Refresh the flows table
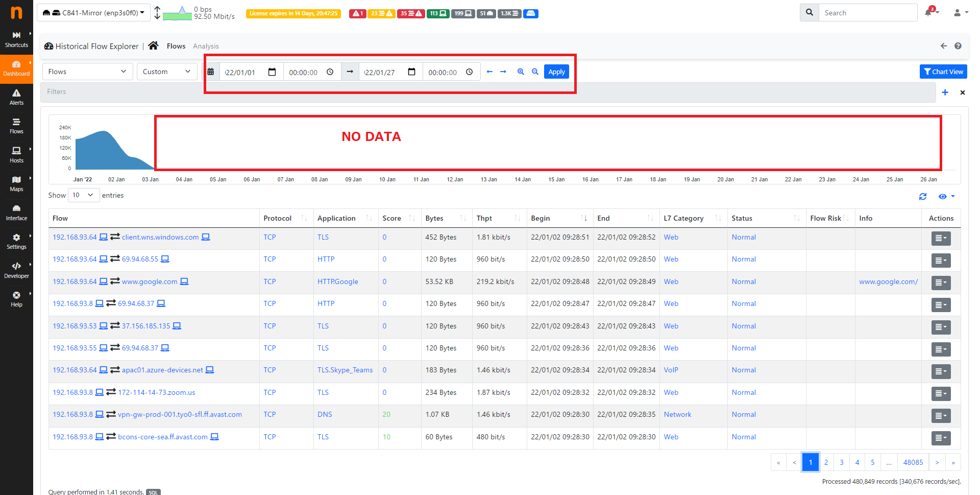Viewport: 980px width, 495px height. (923, 197)
